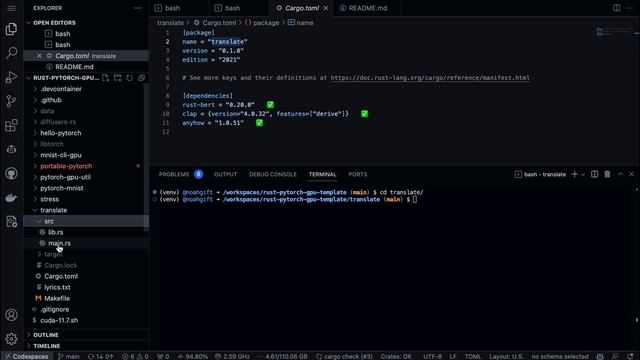Open the Debug Console tab

[x=273, y=174]
